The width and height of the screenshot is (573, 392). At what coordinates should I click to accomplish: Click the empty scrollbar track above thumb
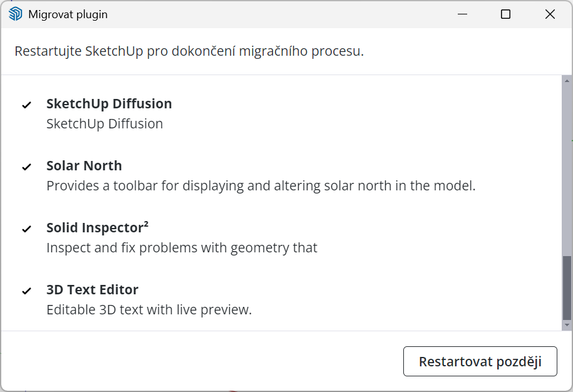(567, 169)
